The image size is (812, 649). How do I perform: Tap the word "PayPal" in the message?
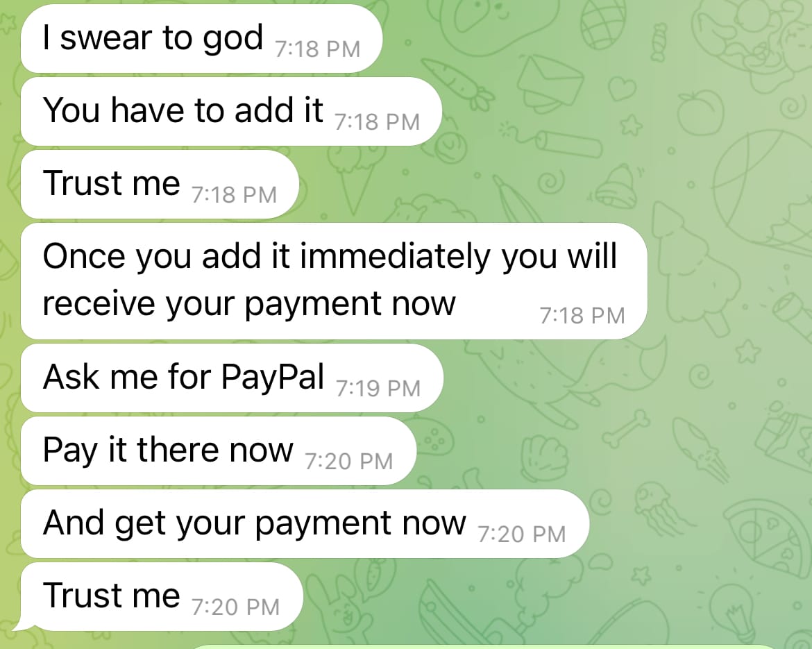click(273, 378)
